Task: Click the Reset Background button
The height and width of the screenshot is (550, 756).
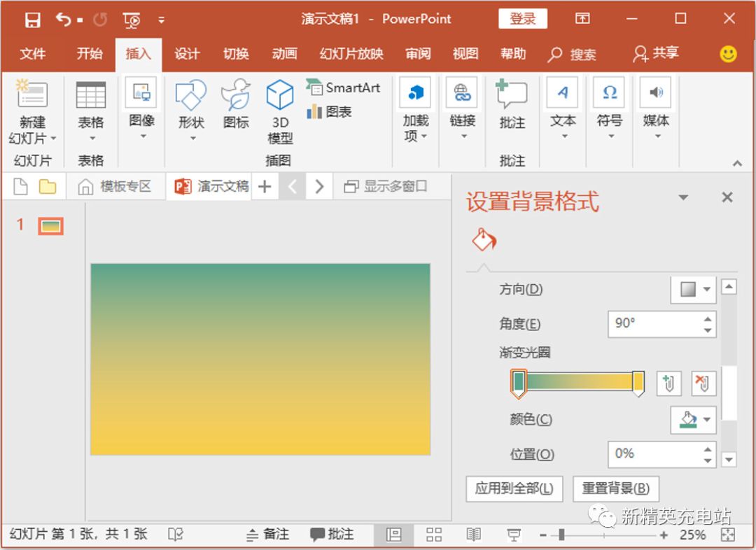Action: [616, 488]
